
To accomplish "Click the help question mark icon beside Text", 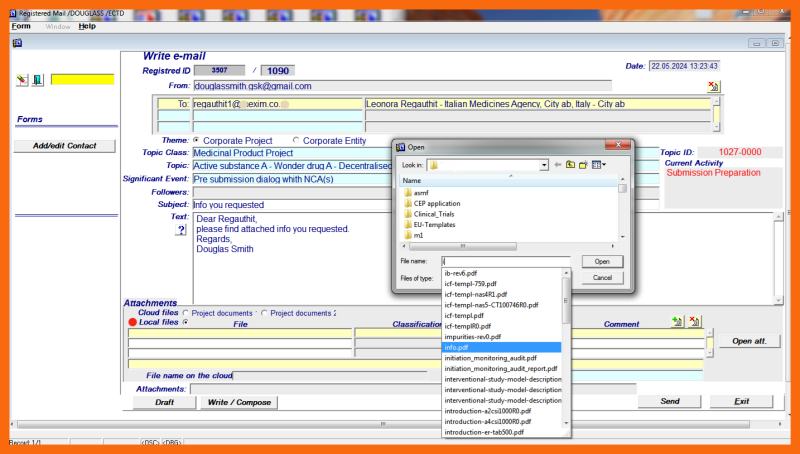I will tap(181, 230).
